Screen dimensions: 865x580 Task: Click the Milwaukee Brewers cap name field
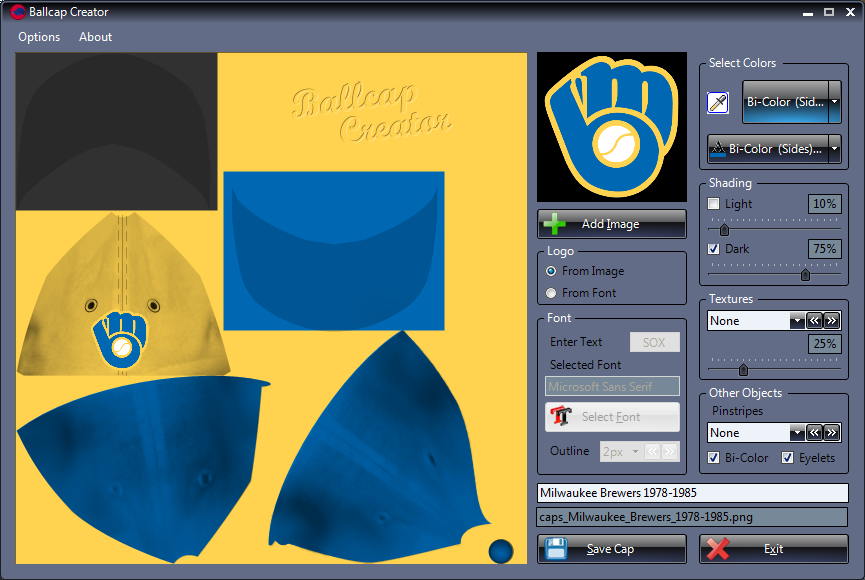click(692, 493)
